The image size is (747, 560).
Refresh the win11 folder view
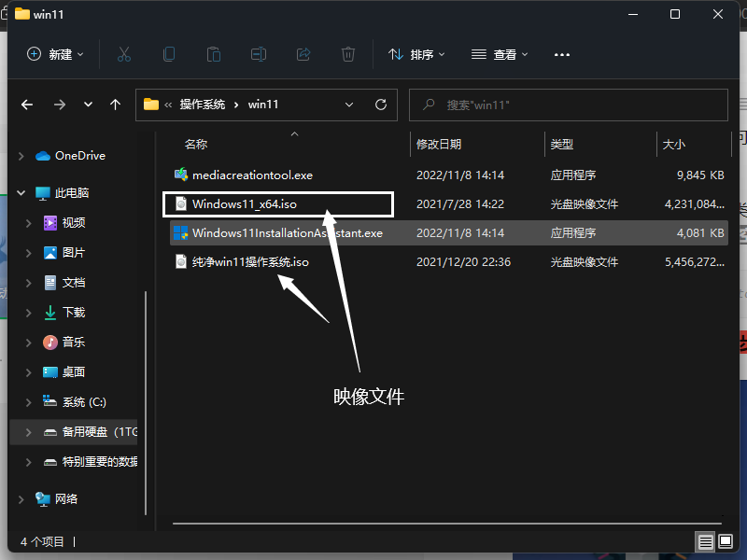(381, 105)
